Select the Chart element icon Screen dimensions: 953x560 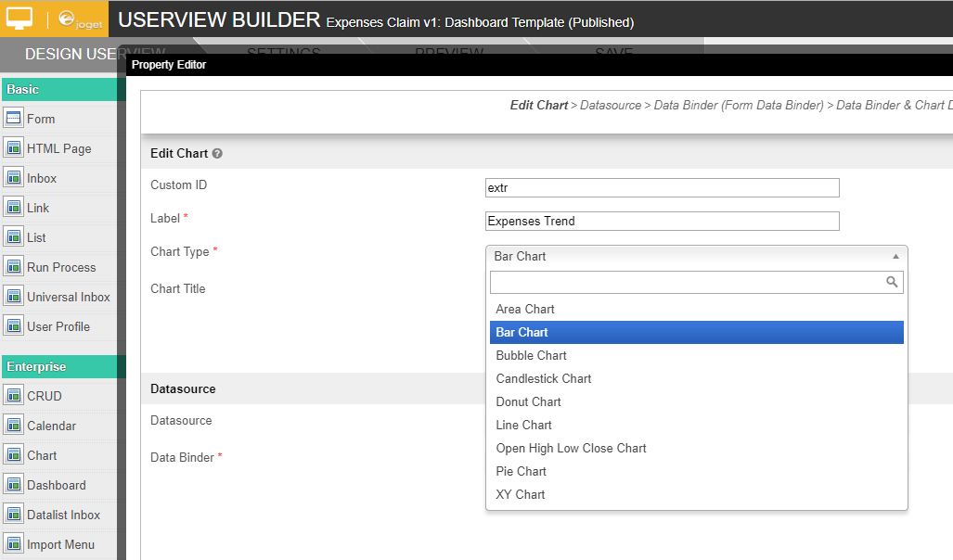[13, 455]
